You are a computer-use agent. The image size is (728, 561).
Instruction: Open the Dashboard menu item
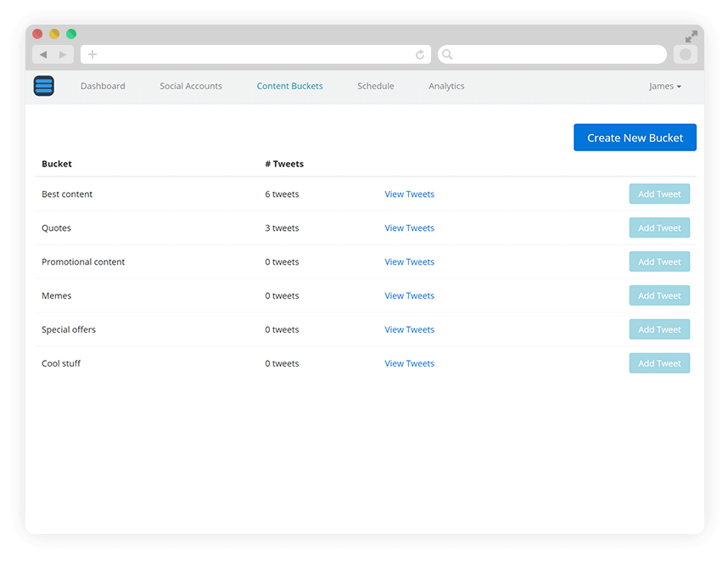click(x=103, y=86)
